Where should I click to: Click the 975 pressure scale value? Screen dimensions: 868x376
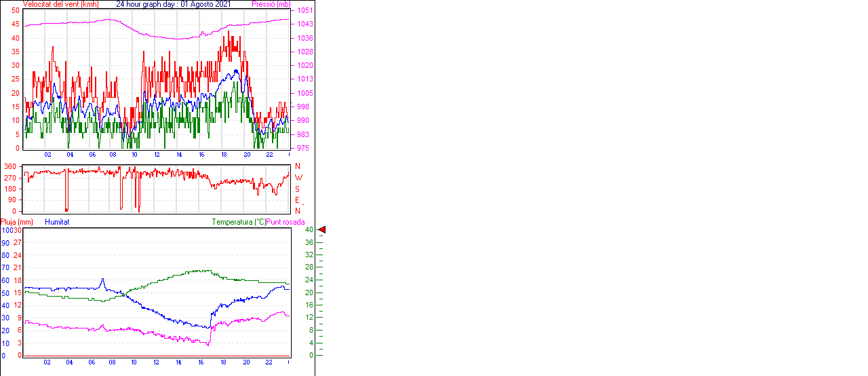[x=302, y=148]
